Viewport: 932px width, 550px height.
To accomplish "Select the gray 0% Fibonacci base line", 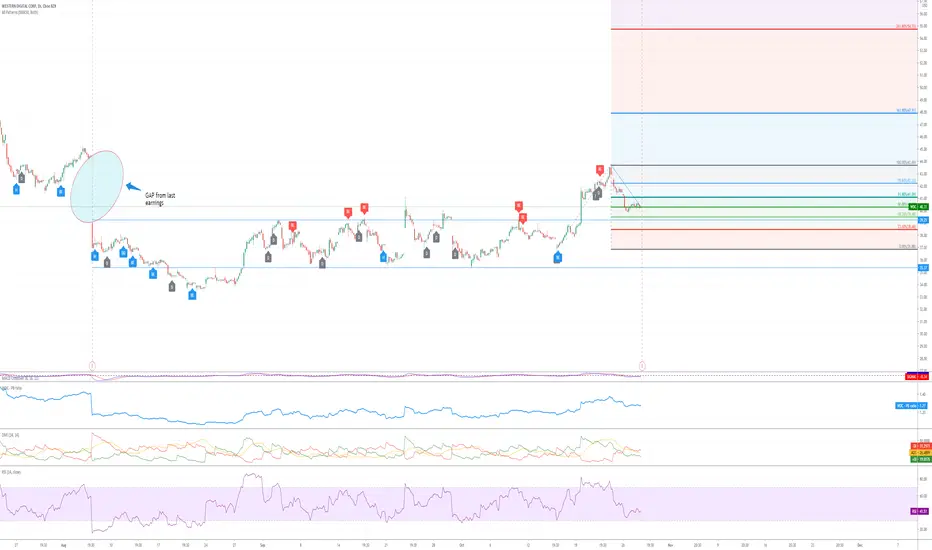I will click(764, 249).
